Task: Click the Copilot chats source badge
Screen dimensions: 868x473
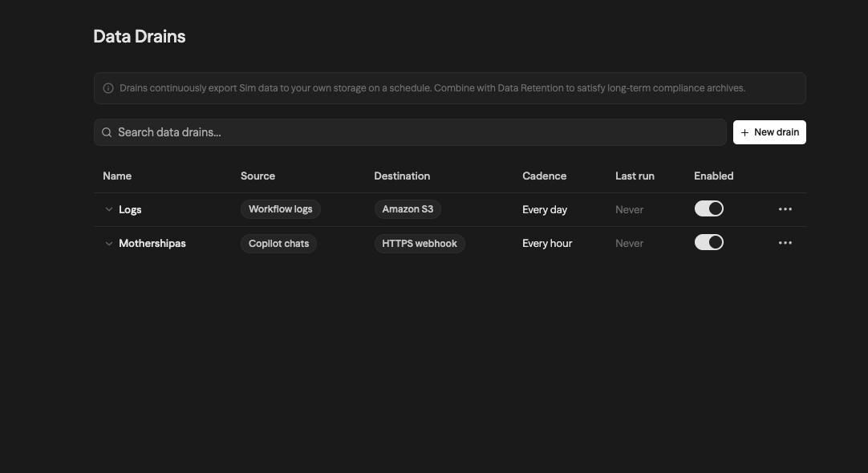Action: (x=279, y=244)
